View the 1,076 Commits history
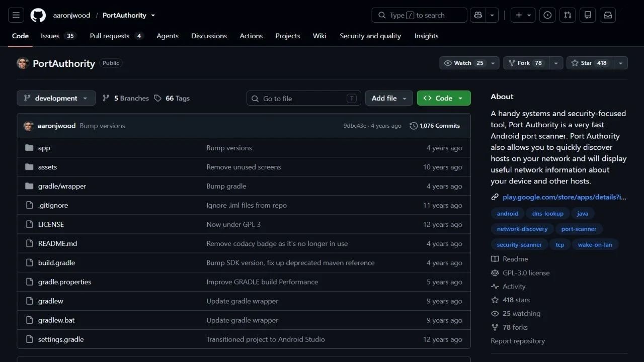 pos(435,126)
